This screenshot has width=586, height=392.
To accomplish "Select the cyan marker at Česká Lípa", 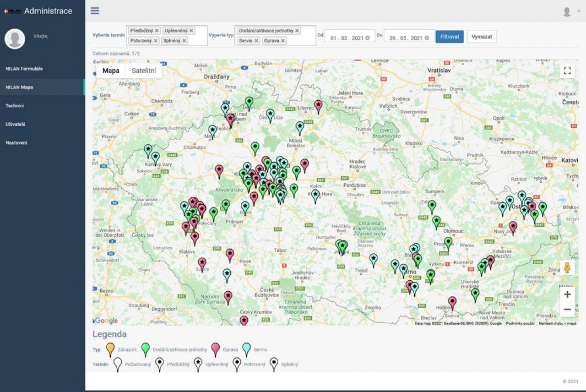I will pyautogui.click(x=270, y=115).
